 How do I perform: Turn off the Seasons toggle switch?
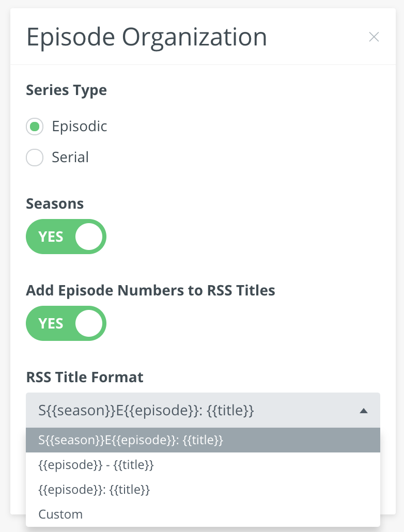[x=66, y=237]
